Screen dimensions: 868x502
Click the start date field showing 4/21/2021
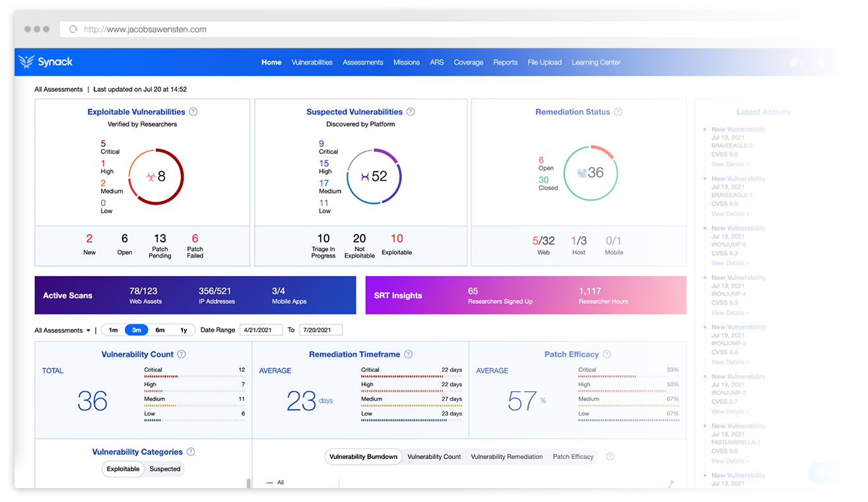pyautogui.click(x=261, y=330)
